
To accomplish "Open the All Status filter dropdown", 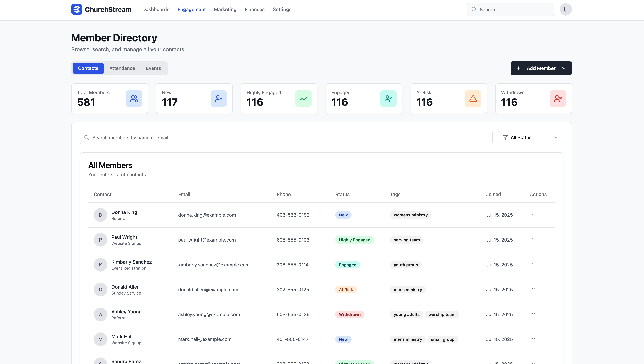I will pyautogui.click(x=530, y=137).
